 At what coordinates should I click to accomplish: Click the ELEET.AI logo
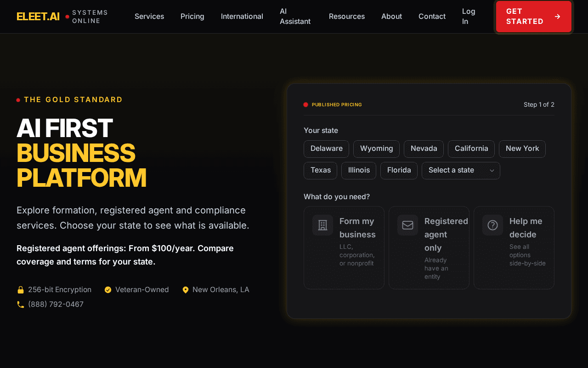pos(38,17)
